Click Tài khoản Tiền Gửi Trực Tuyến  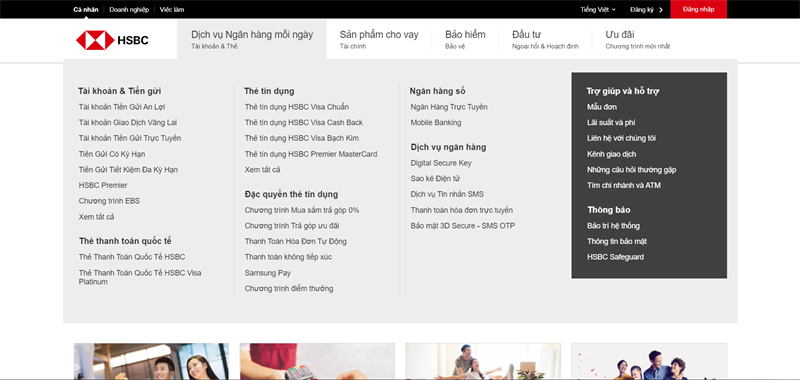pos(130,138)
